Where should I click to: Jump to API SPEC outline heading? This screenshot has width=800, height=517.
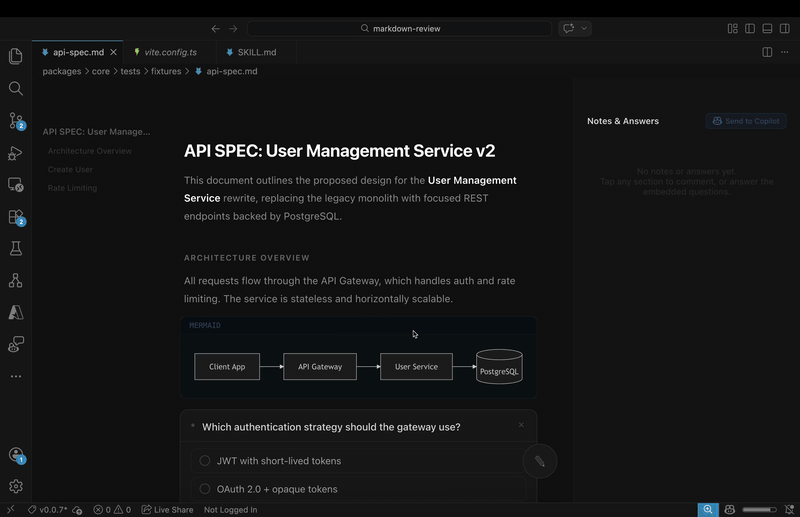coord(96,132)
